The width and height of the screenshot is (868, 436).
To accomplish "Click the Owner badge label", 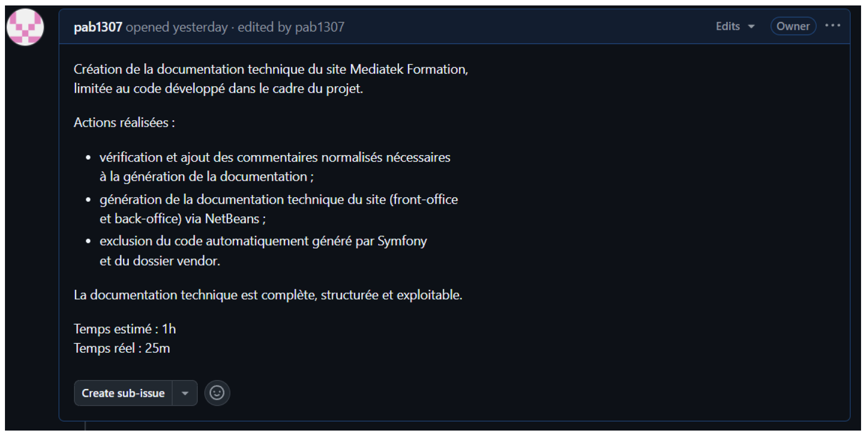I will (x=793, y=26).
